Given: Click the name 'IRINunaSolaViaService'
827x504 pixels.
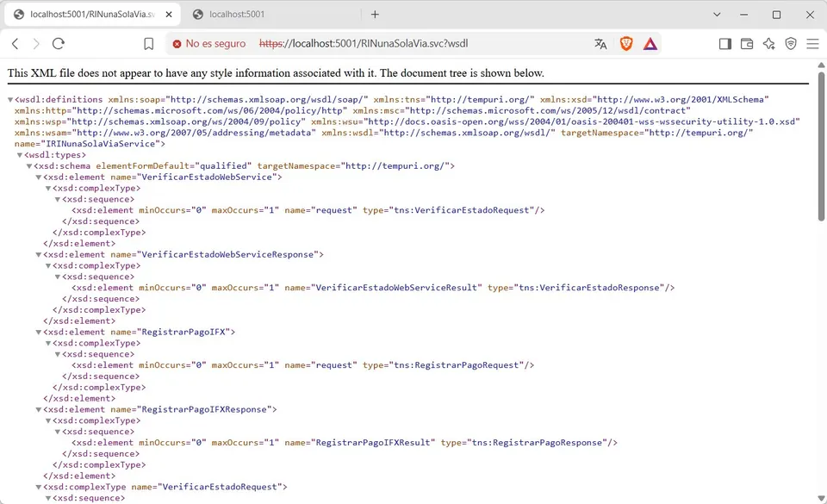Looking at the screenshot, I should (x=101, y=144).
